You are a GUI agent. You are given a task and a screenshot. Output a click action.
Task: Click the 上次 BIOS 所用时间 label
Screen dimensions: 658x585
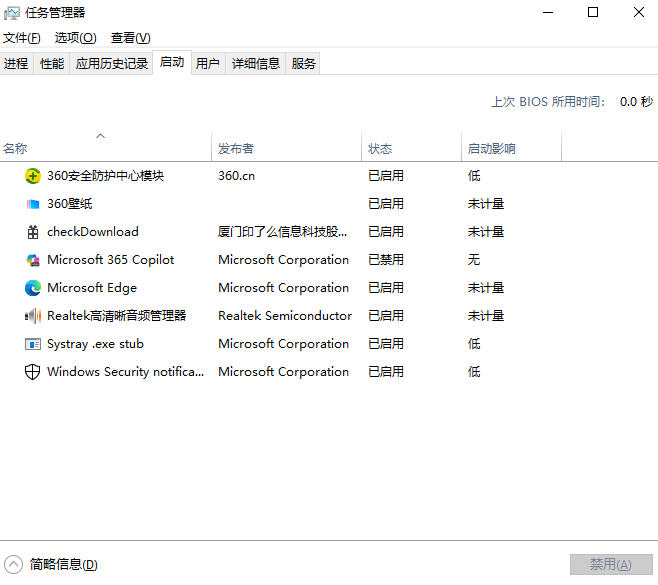(x=548, y=102)
